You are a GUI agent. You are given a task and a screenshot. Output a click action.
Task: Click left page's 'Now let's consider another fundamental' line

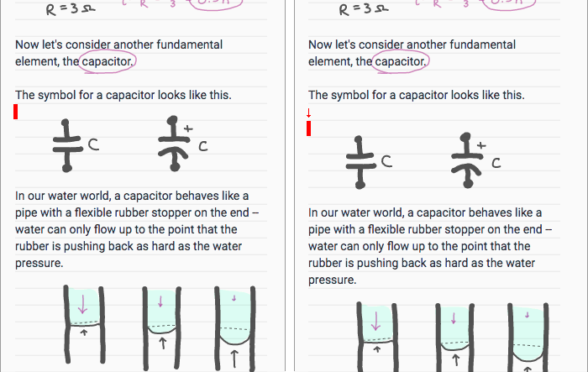click(x=119, y=45)
